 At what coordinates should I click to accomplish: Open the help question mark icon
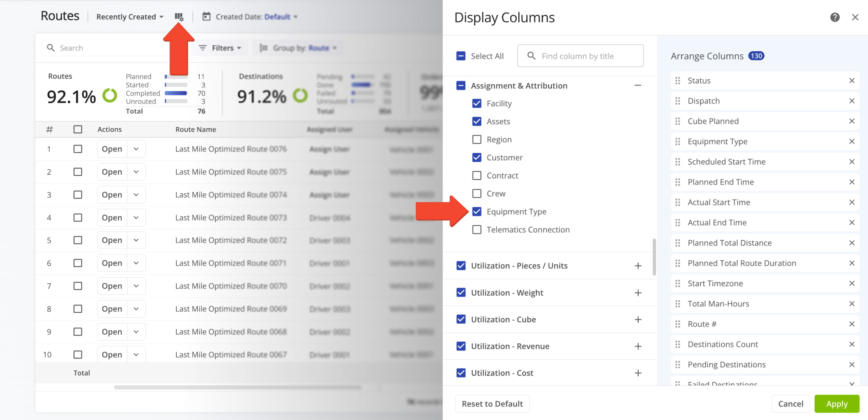tap(835, 17)
